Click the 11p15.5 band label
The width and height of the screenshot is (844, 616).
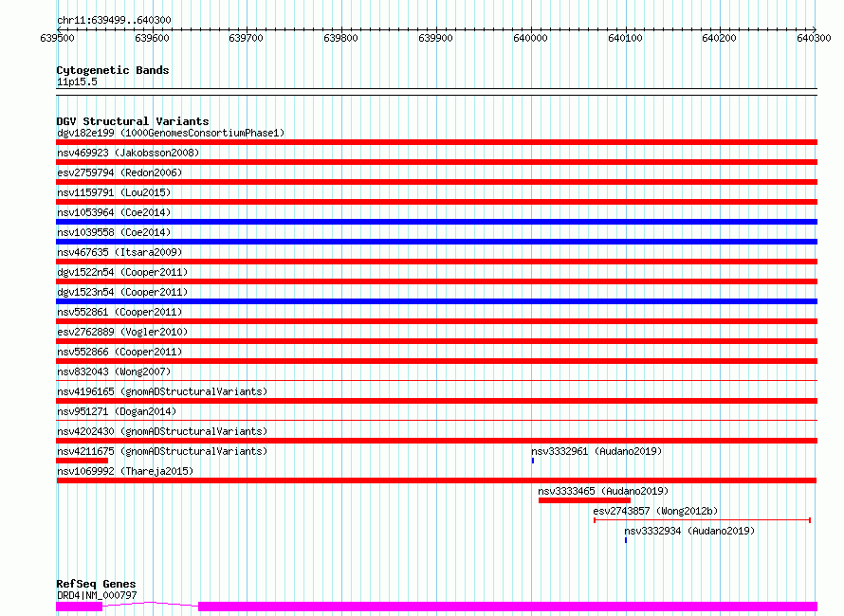tap(77, 82)
